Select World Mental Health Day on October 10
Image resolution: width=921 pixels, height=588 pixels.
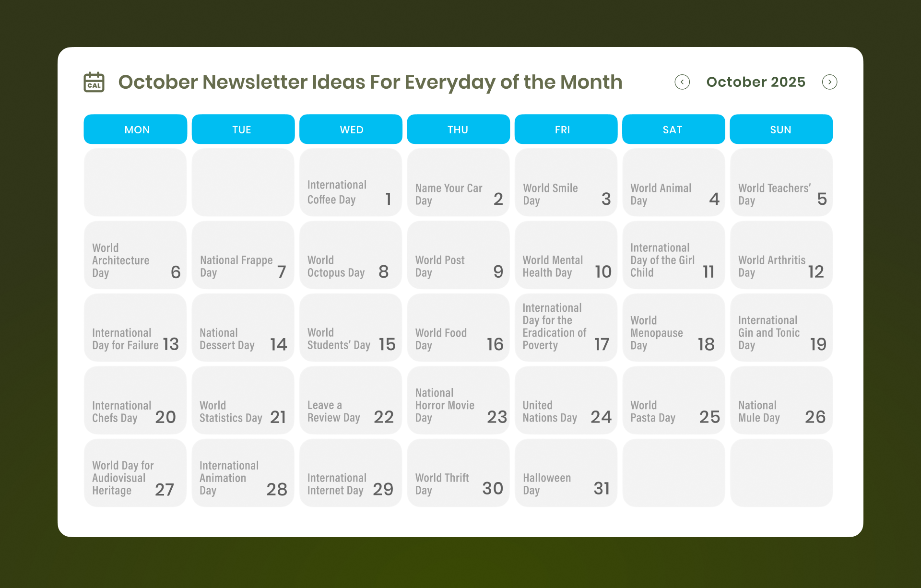tap(566, 255)
